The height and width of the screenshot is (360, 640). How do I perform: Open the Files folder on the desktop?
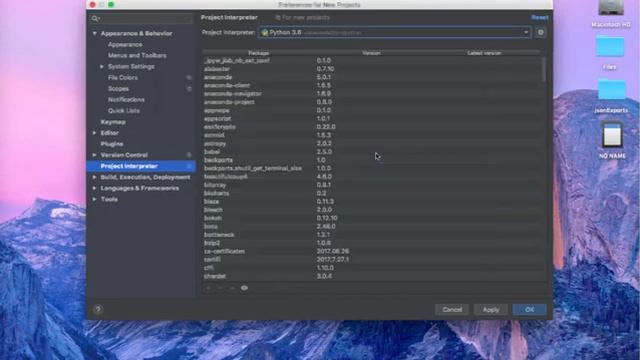pyautogui.click(x=610, y=53)
